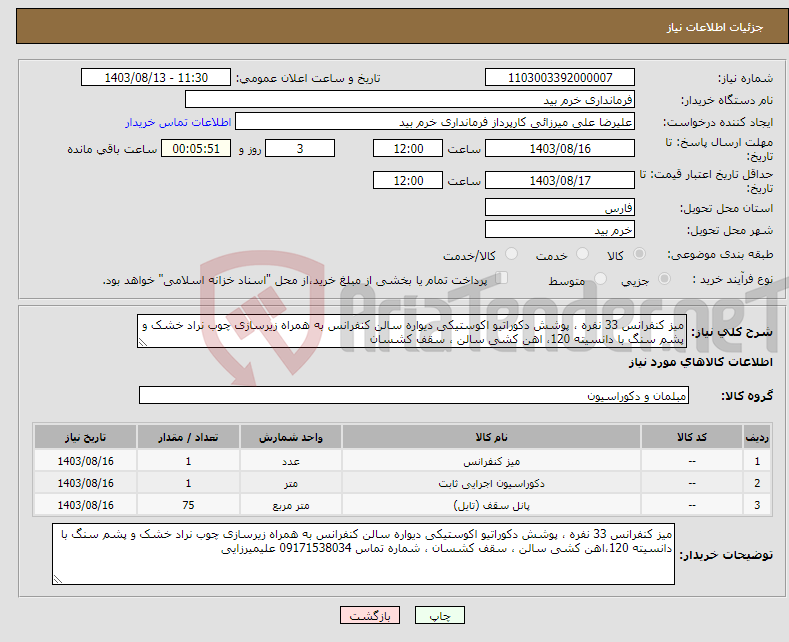Click the اطلاعات کالاهای مورد نیاز section heading
Viewport: 789px width, 642px height.
click(x=700, y=362)
